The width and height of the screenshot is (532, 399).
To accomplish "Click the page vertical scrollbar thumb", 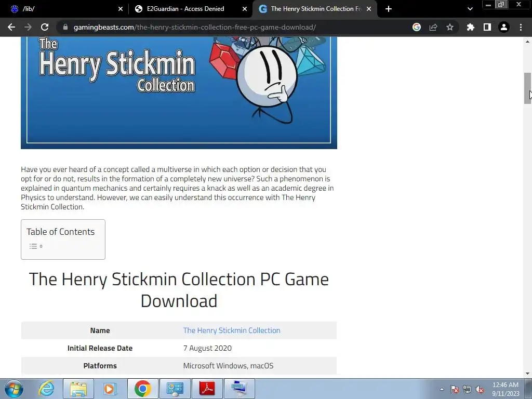I will 528,88.
